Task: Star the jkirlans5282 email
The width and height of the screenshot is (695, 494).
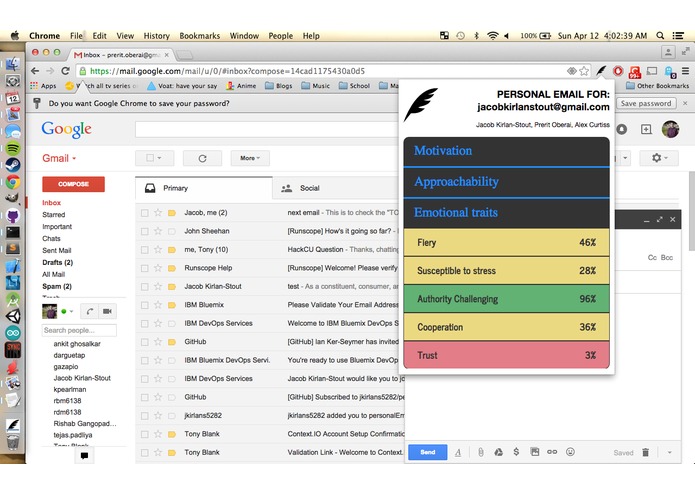Action: (x=158, y=416)
